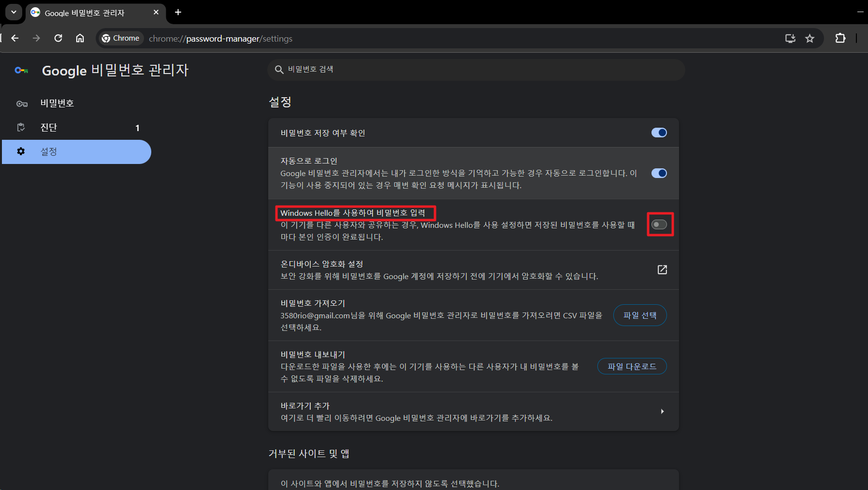Toggle 비밀번호 저장 여부 확인 switch

coord(659,133)
